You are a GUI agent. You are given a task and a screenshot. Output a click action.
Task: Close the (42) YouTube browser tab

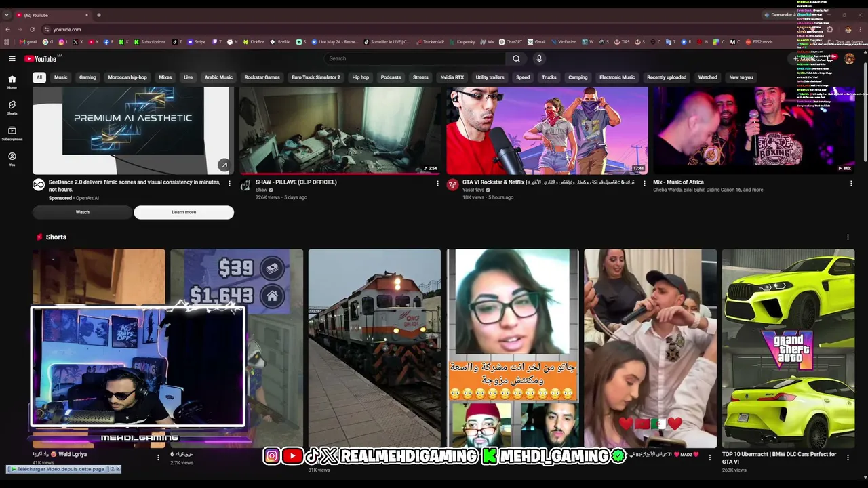(x=87, y=15)
